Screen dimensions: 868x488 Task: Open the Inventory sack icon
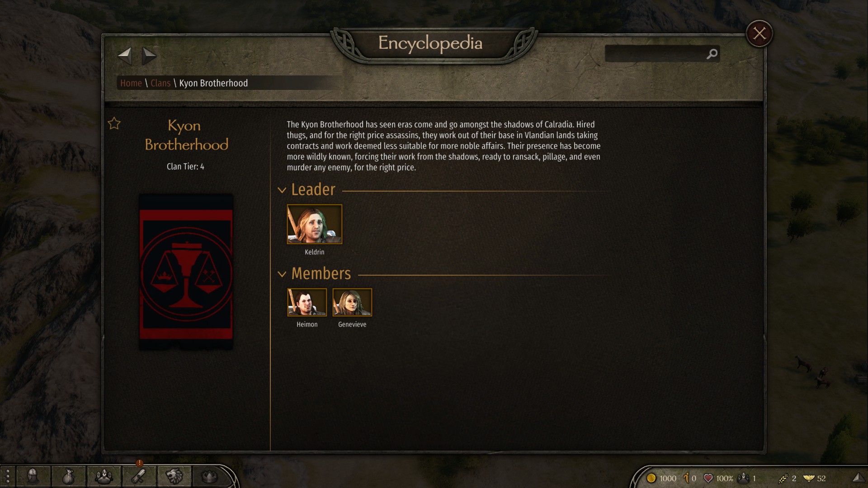[68, 476]
